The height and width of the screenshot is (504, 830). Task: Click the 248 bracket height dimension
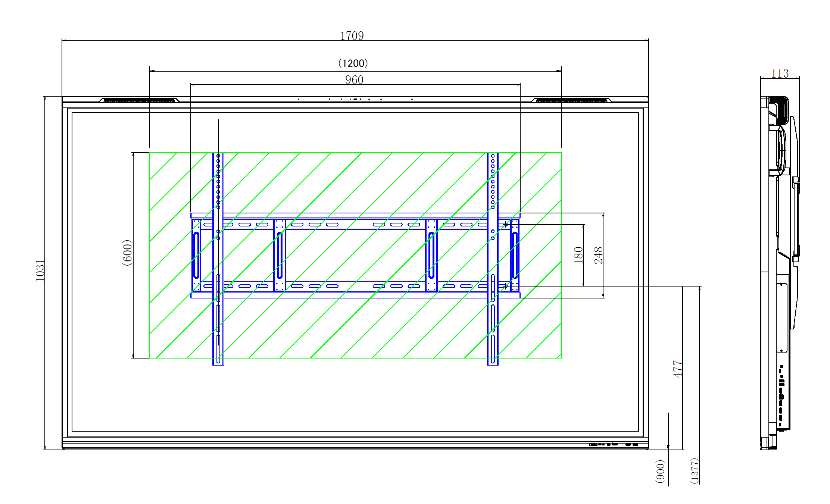(598, 255)
